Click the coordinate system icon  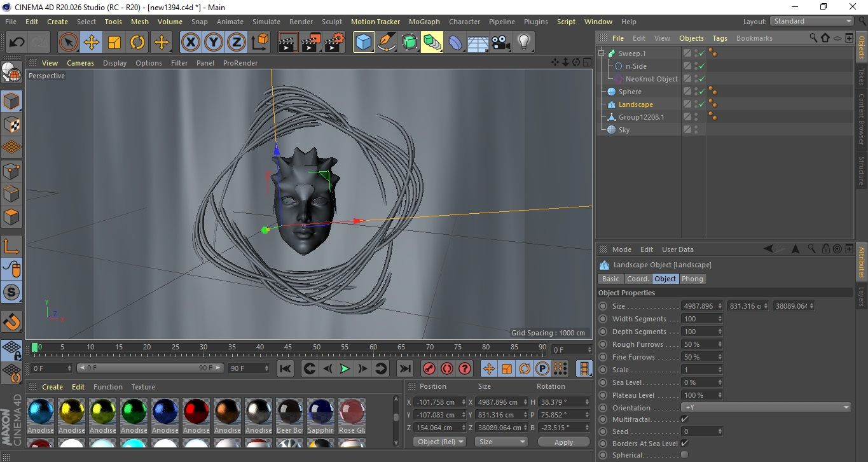259,43
